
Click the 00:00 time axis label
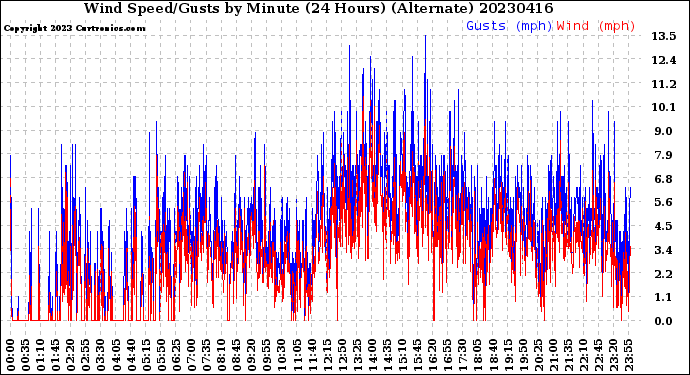(11, 355)
